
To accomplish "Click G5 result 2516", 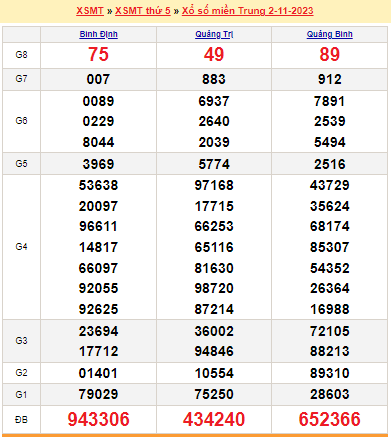I will (x=329, y=164).
